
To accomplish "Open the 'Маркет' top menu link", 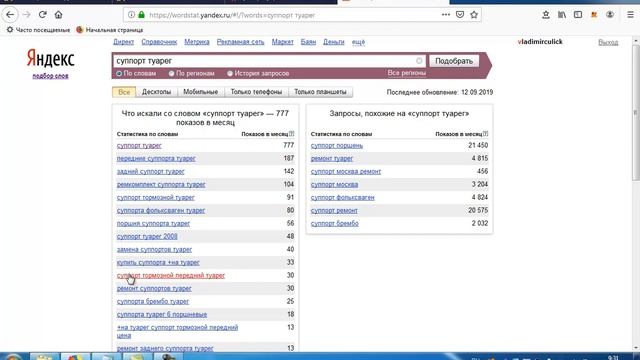I will 282,42.
